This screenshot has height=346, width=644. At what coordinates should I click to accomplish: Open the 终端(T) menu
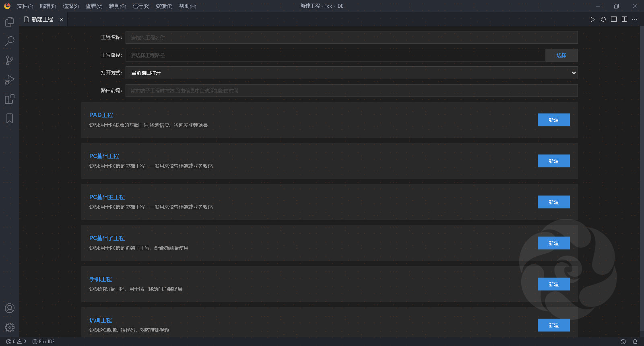164,6
